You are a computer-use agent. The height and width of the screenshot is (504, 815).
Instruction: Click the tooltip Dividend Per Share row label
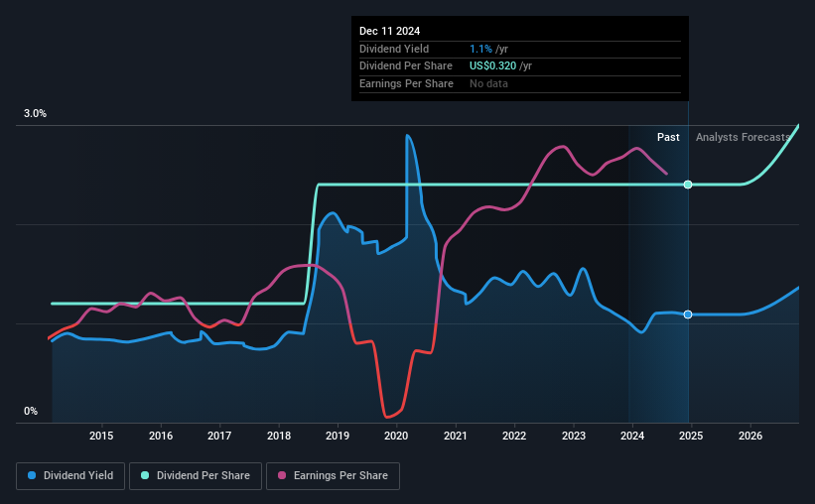pyautogui.click(x=406, y=66)
